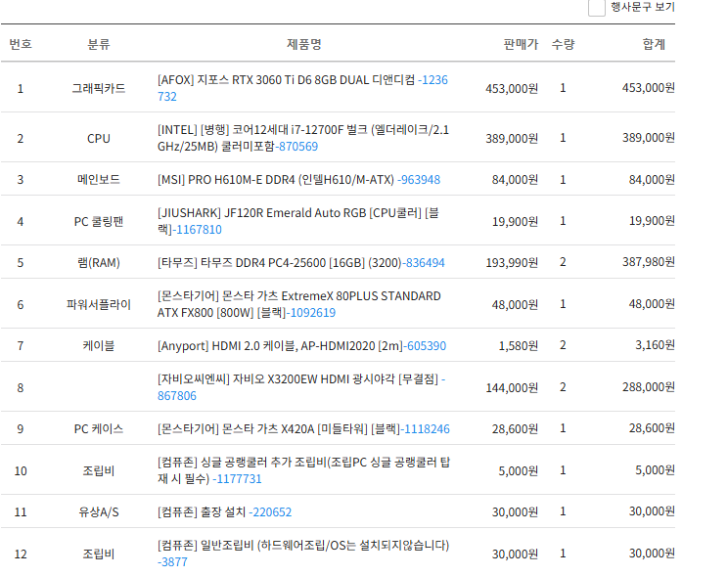The width and height of the screenshot is (728, 576).
Task: Click the 288,000원 monitor total
Action: 648,386
